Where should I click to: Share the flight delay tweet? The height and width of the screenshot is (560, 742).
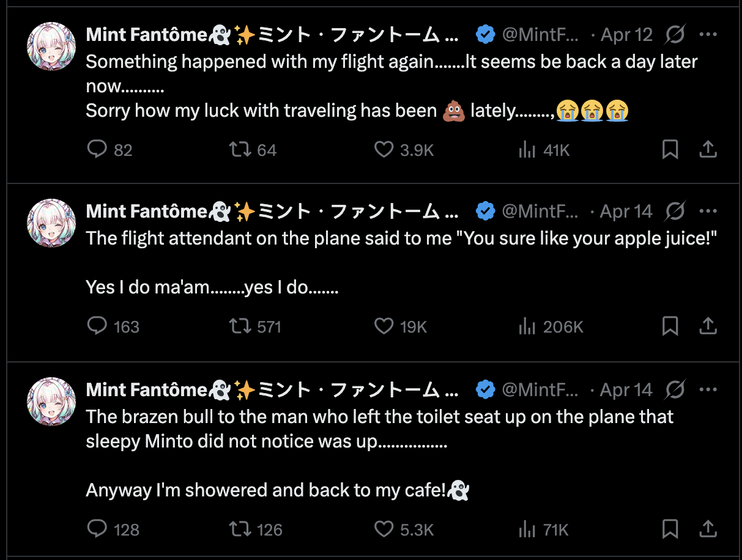pyautogui.click(x=708, y=150)
